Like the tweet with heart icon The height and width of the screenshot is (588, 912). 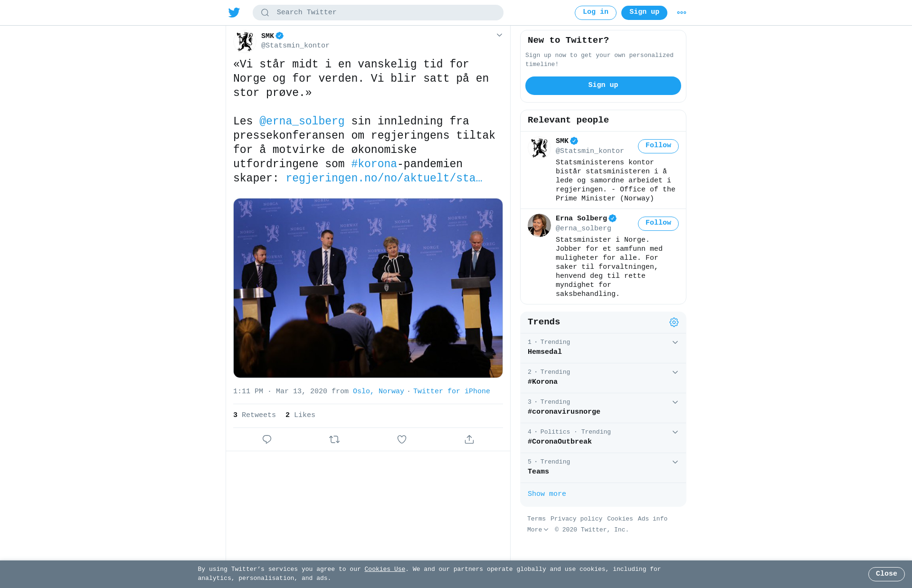(402, 439)
